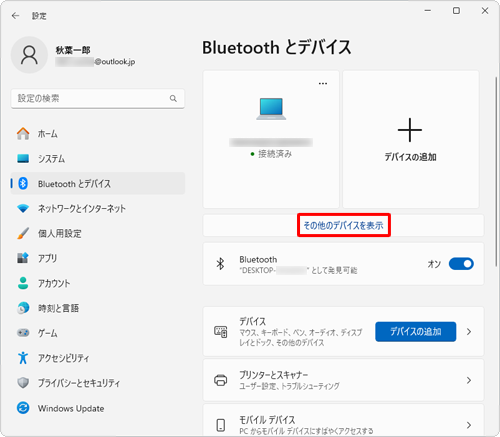Click the システム monitor icon
This screenshot has height=437, width=500.
pyautogui.click(x=23, y=158)
